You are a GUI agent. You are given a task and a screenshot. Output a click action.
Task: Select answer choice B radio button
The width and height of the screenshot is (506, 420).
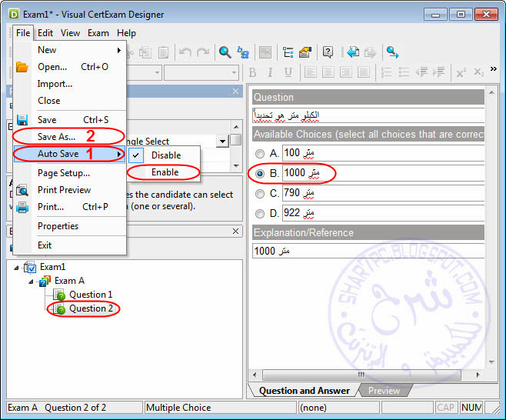pos(259,174)
